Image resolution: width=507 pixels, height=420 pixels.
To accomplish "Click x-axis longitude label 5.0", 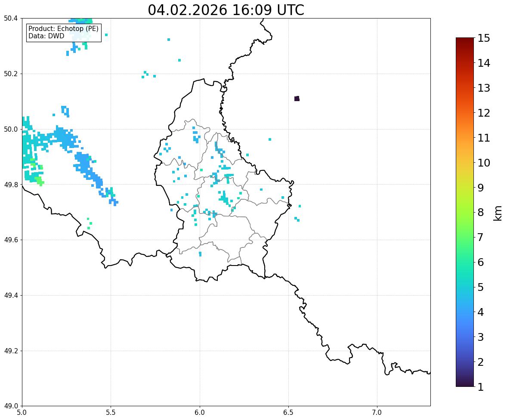I will click(x=22, y=413).
